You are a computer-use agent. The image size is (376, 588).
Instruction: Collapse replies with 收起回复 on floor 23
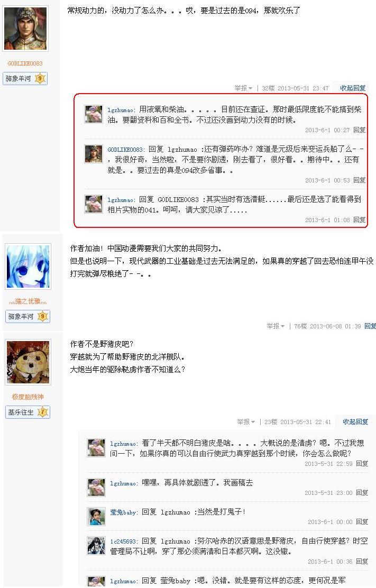point(355,422)
